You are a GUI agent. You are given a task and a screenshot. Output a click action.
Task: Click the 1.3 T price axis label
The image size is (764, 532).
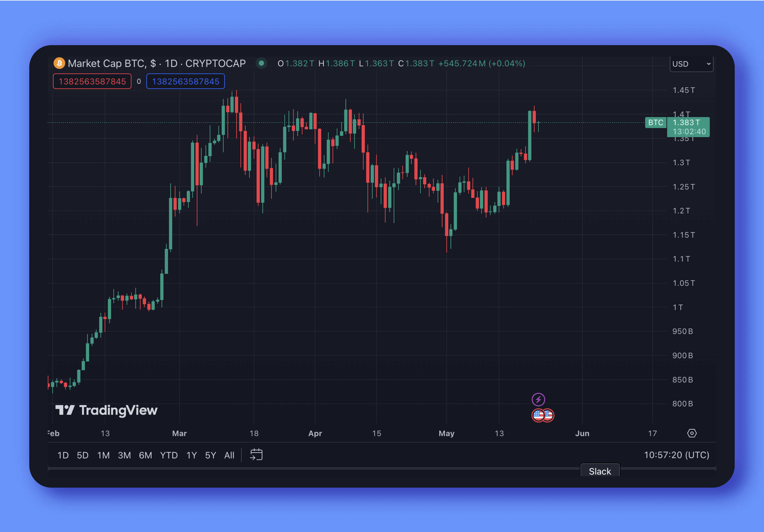681,162
